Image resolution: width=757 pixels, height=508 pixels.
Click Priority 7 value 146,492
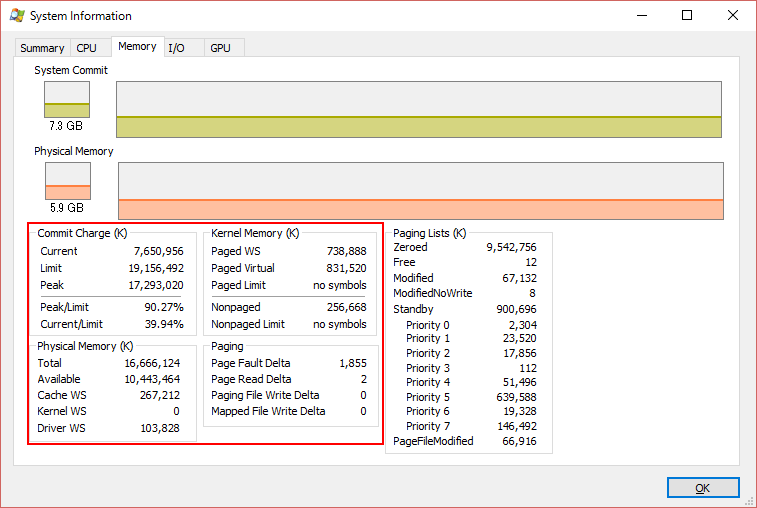(517, 426)
